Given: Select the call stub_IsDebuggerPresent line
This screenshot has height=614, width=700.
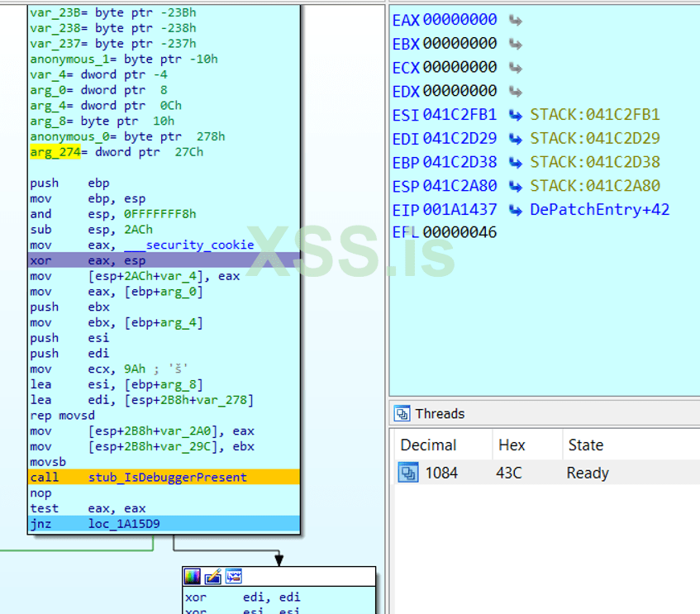Looking at the screenshot, I should click(x=164, y=478).
